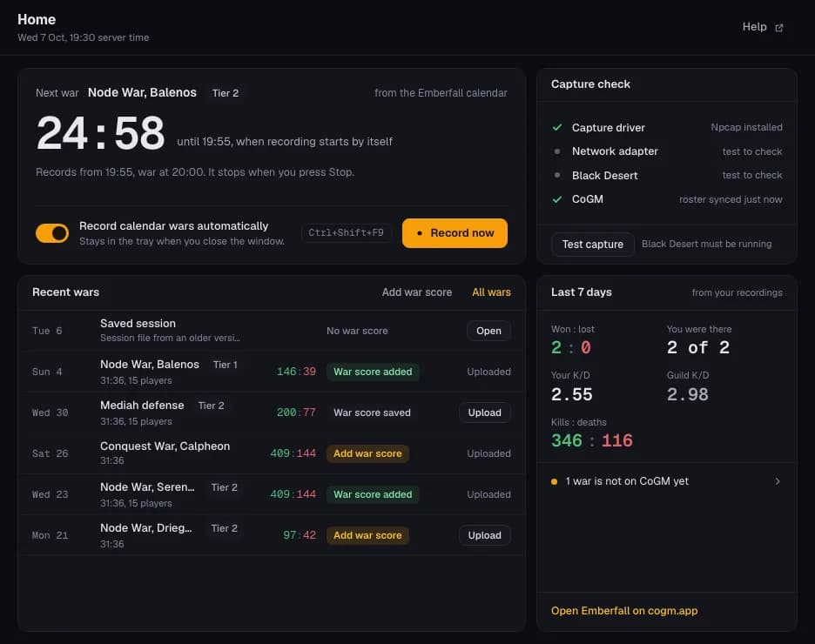Click the Kills : deaths value 346 : 116

coord(592,441)
